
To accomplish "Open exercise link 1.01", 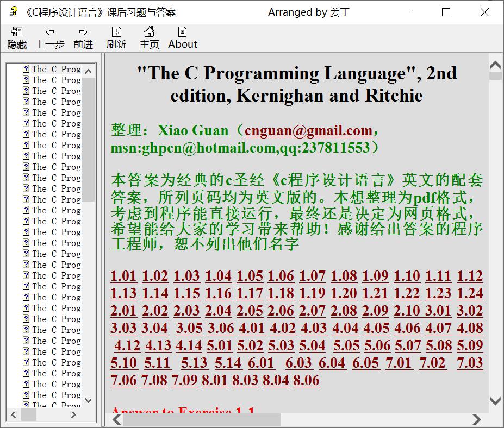I will pos(124,276).
